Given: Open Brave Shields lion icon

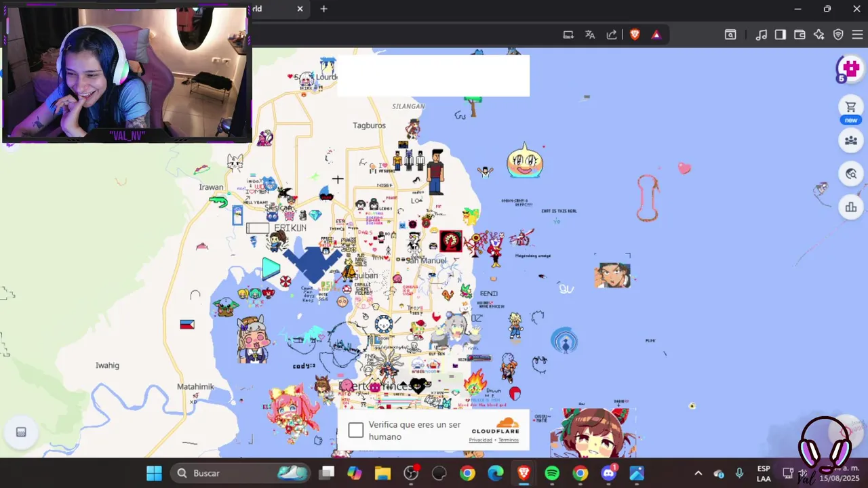Looking at the screenshot, I should click(x=635, y=35).
